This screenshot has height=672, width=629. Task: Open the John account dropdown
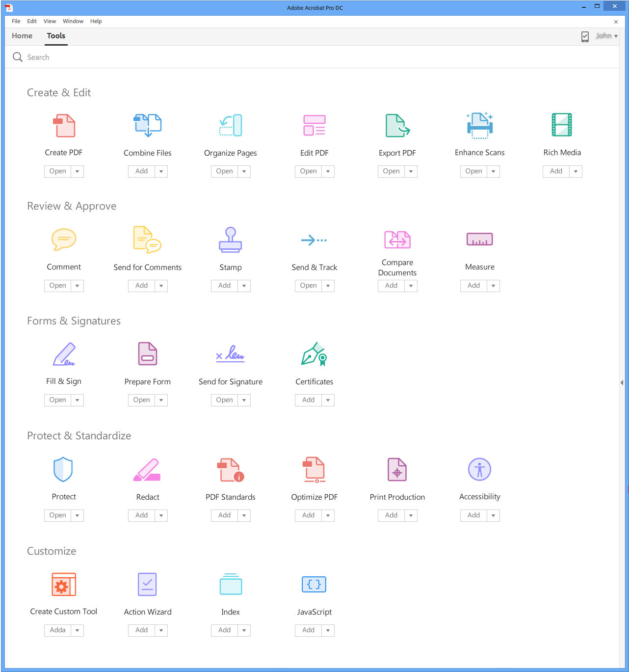click(x=607, y=36)
